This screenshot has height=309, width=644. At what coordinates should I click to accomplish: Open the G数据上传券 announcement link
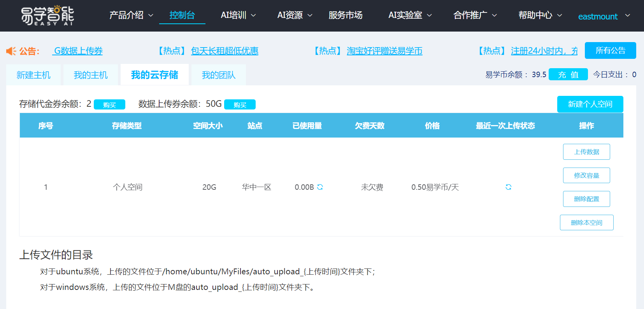click(78, 51)
